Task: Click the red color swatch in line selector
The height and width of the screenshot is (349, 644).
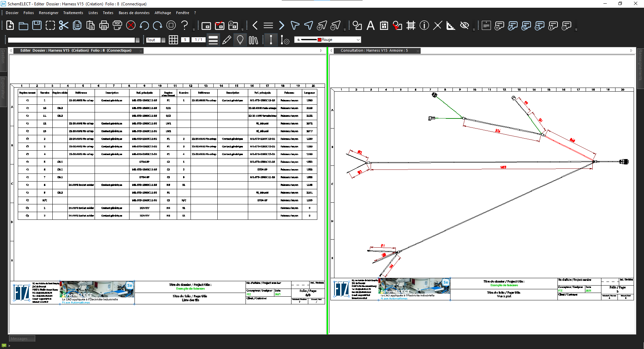Action: (320, 40)
